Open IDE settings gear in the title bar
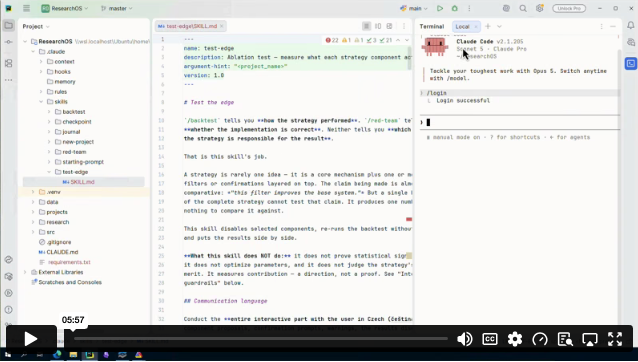The width and height of the screenshot is (638, 362). [540, 8]
